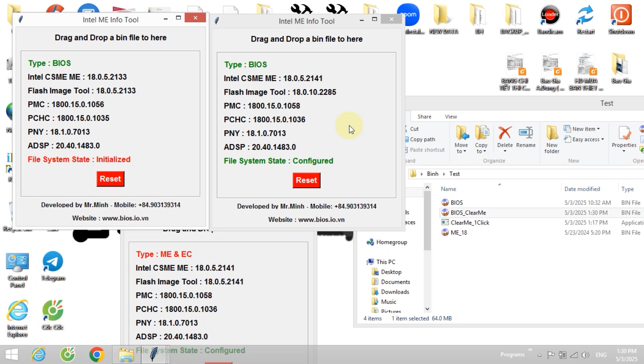Open the View ribbon tab
The image size is (644, 364).
coord(451,117)
